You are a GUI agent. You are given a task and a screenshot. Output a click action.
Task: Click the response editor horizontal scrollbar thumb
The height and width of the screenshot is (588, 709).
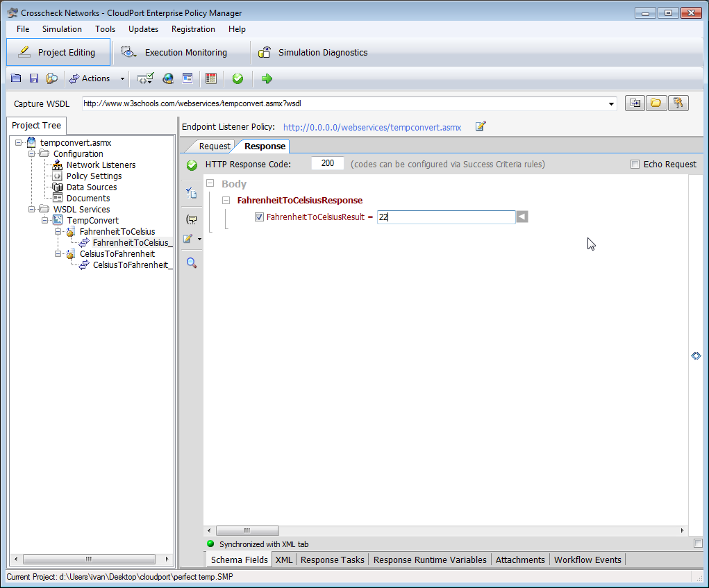(x=247, y=530)
